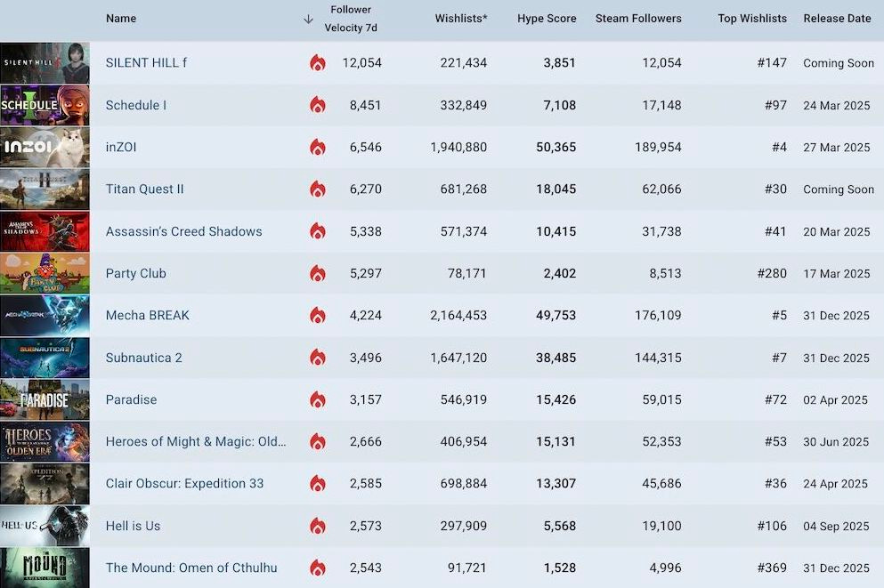Select inZOI hype score 50,365
Screen dimensions: 884x588
(x=556, y=147)
